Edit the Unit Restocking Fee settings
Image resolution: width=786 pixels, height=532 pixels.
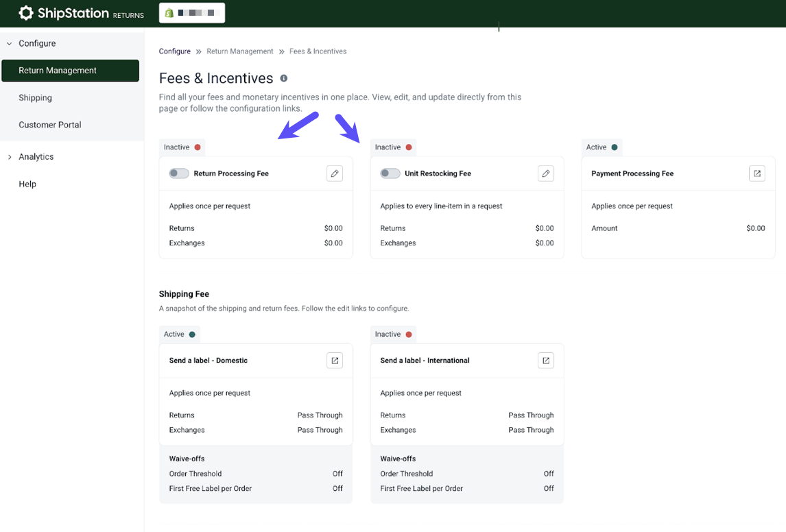(545, 173)
